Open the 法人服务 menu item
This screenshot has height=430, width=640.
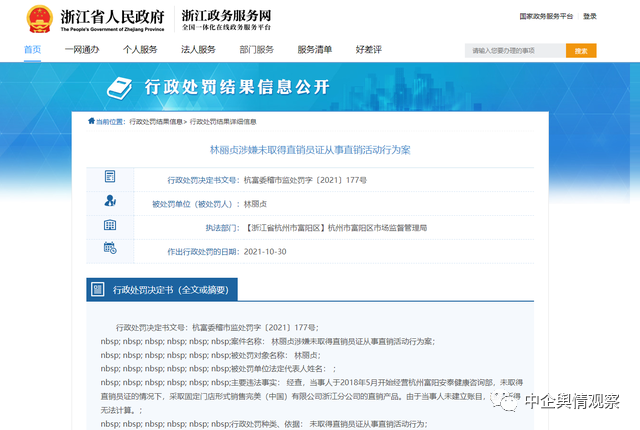pos(198,50)
